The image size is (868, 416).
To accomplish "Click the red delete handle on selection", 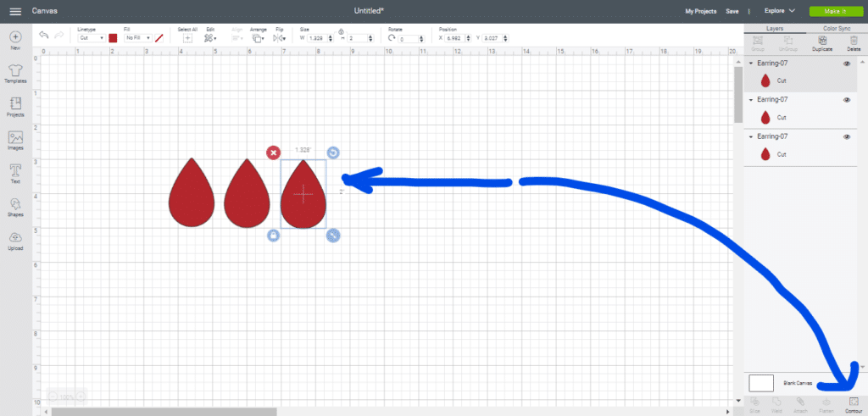I will click(x=273, y=153).
